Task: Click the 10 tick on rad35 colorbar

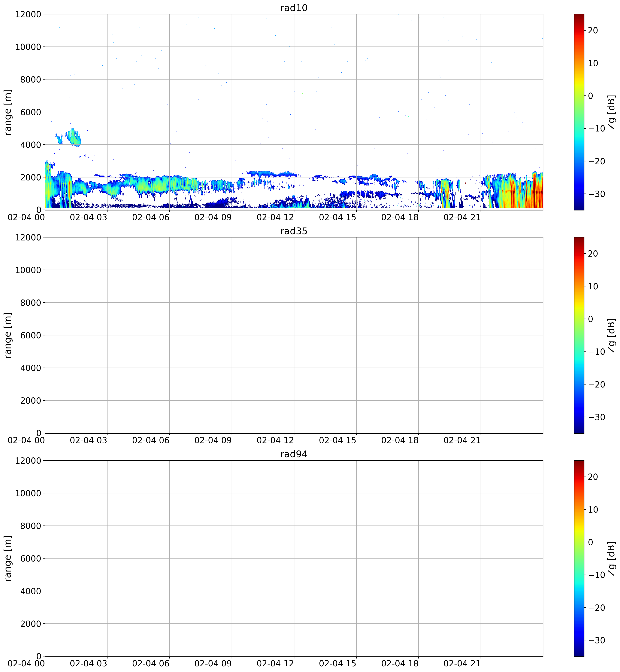Action: click(593, 286)
